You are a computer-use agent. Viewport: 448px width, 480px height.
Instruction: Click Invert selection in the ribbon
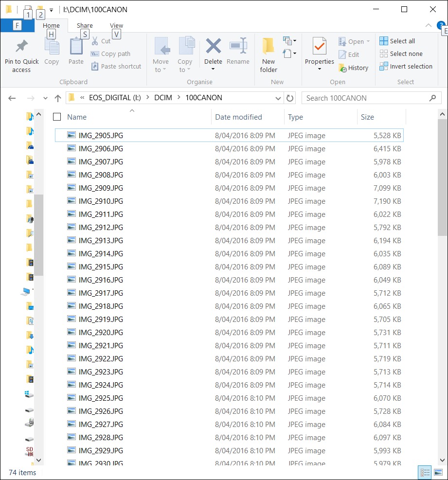click(x=406, y=67)
